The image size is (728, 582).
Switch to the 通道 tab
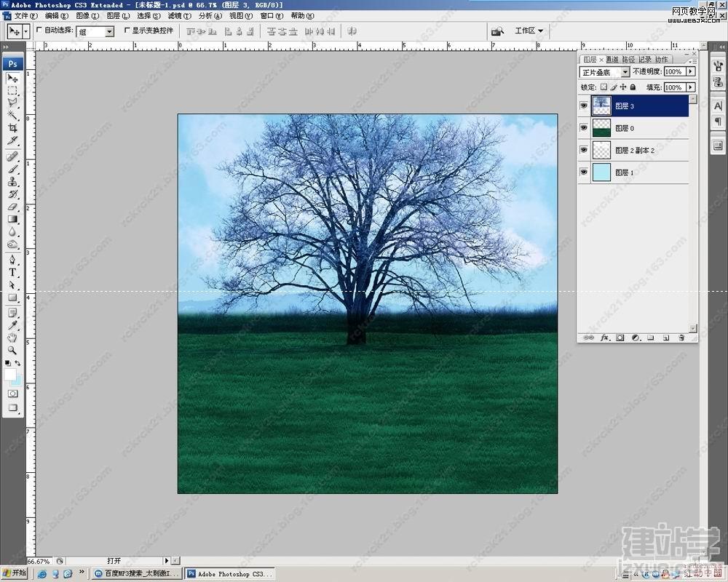click(x=612, y=60)
